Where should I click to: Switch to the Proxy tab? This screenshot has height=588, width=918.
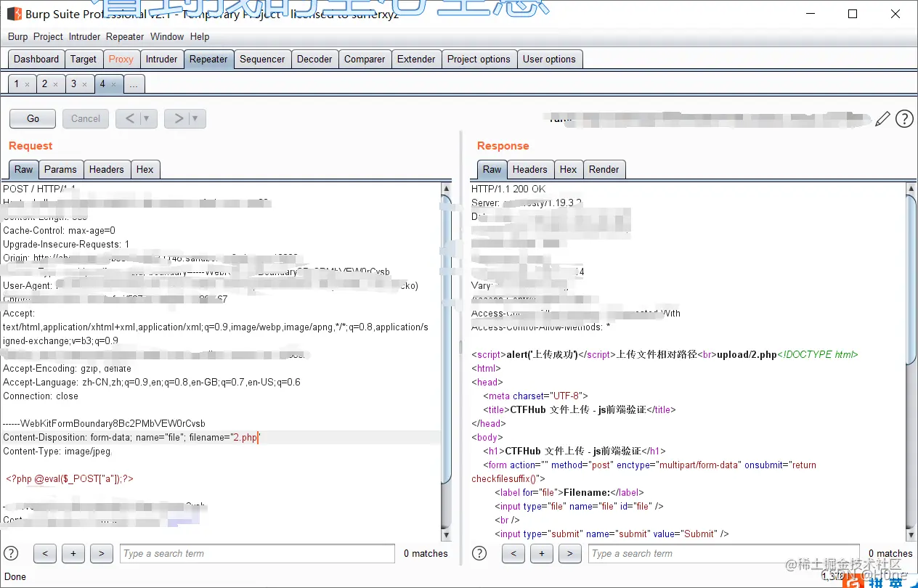click(121, 60)
